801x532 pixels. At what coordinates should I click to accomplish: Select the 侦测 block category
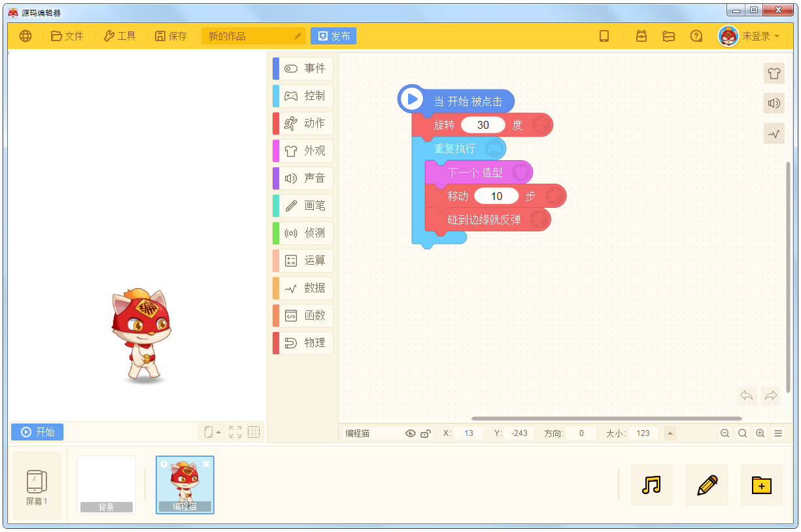(303, 233)
